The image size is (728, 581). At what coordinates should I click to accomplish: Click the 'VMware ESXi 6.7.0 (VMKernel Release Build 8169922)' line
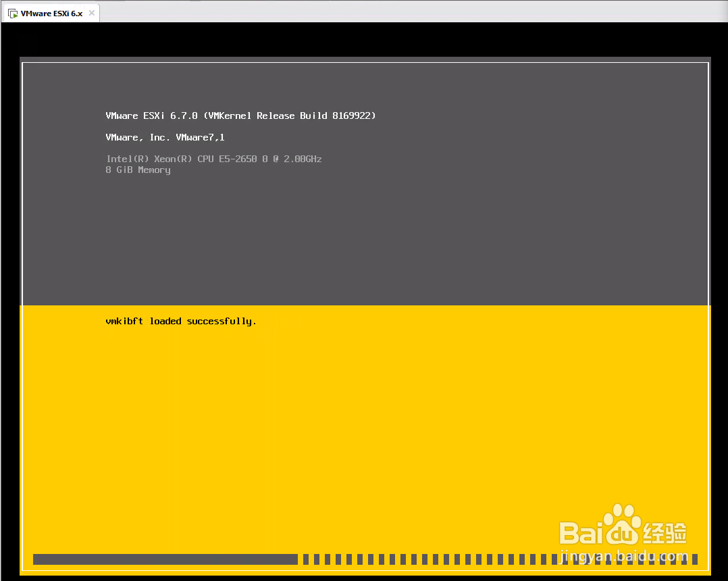pos(240,116)
